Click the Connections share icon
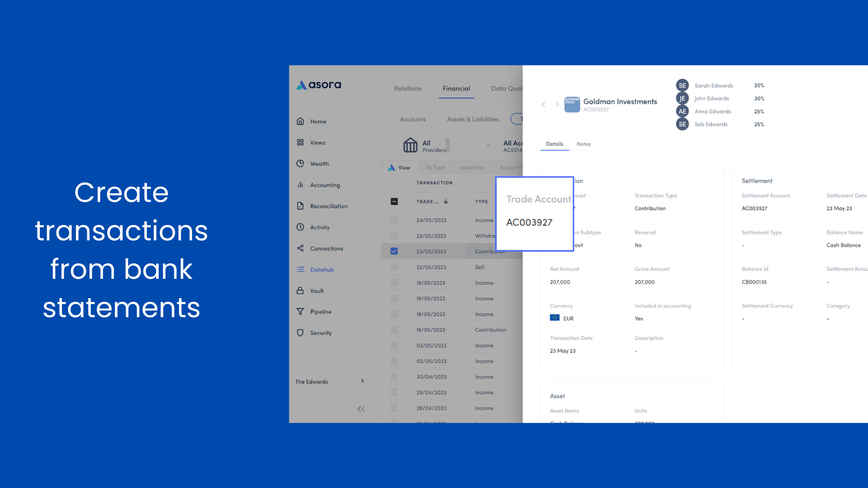The height and width of the screenshot is (488, 868). pos(300,248)
